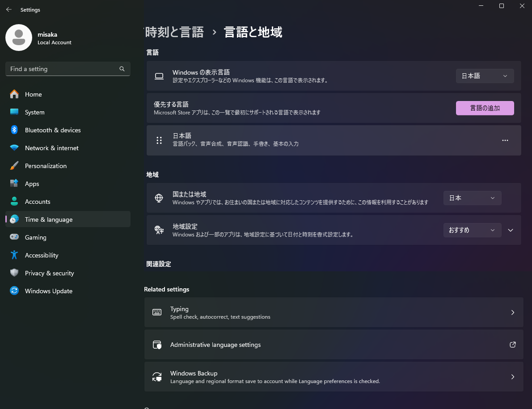
Task: Click the 言語の追加 button
Action: tap(485, 108)
